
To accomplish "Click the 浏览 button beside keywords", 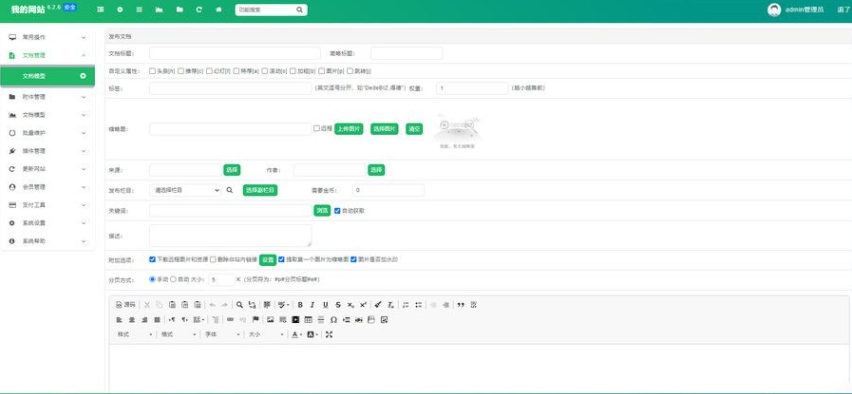I will [322, 210].
